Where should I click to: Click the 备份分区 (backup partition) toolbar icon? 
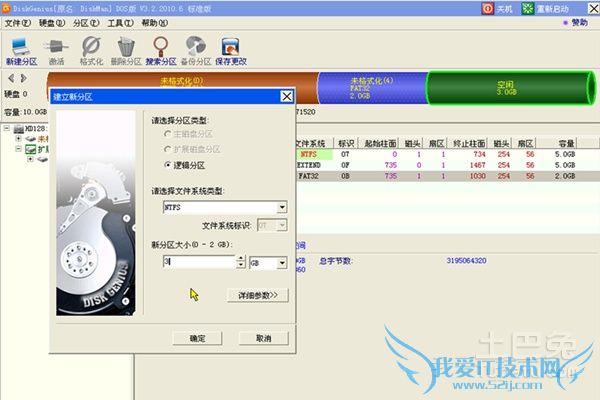196,51
